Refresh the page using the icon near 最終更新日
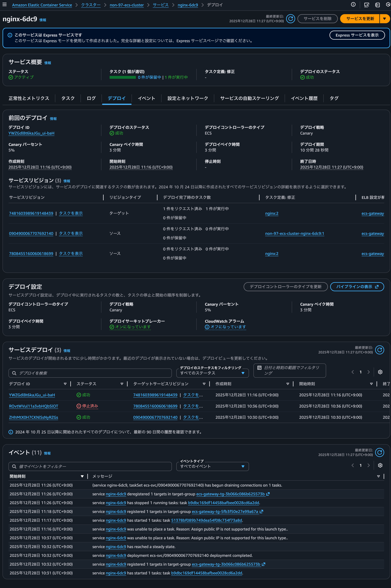This screenshot has height=588, width=391. coord(290,18)
